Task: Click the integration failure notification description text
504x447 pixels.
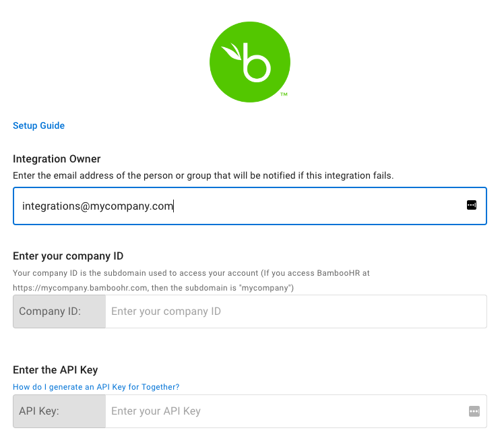Action: tap(203, 175)
